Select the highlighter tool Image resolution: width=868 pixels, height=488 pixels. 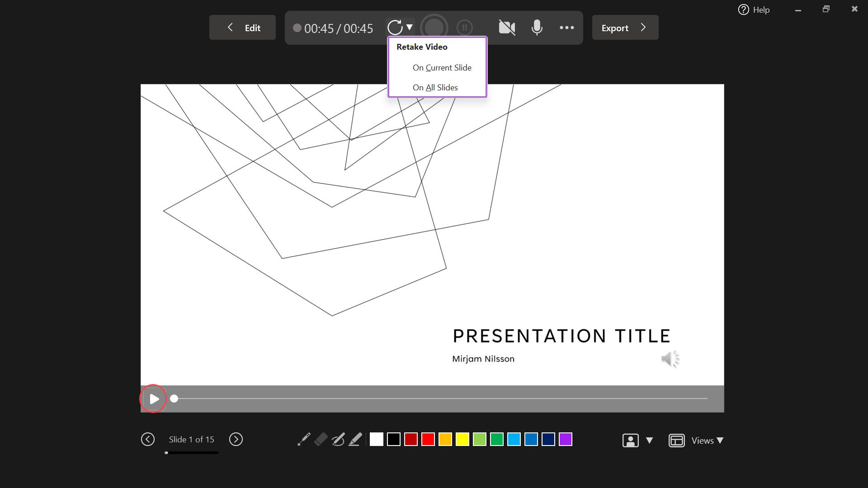356,439
